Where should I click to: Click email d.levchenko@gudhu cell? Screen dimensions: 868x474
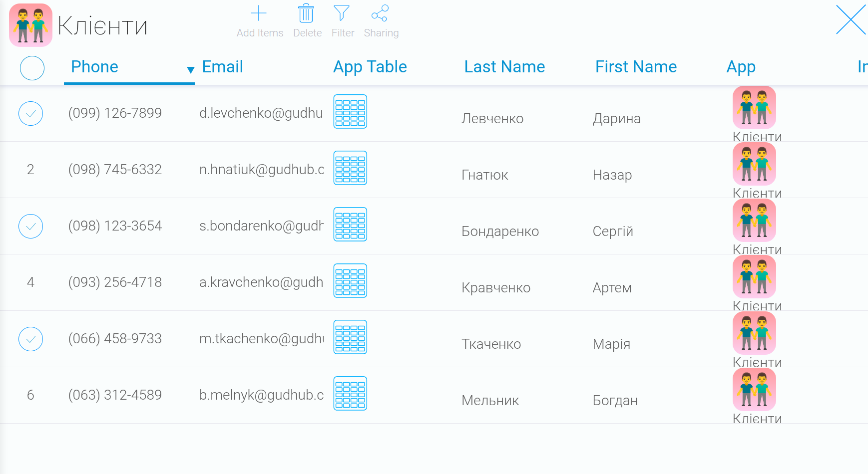tap(261, 113)
